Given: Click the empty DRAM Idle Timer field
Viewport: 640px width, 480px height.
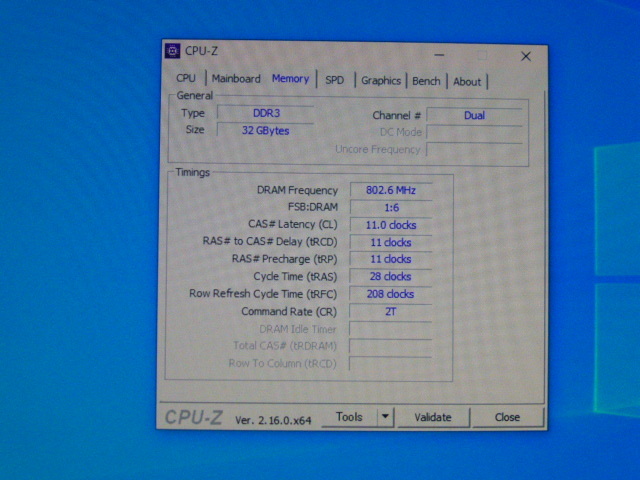Looking at the screenshot, I should coord(391,329).
